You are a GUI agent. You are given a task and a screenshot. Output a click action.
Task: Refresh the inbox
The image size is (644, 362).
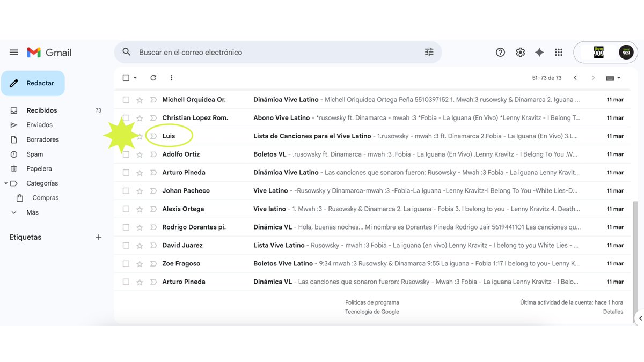pyautogui.click(x=153, y=78)
